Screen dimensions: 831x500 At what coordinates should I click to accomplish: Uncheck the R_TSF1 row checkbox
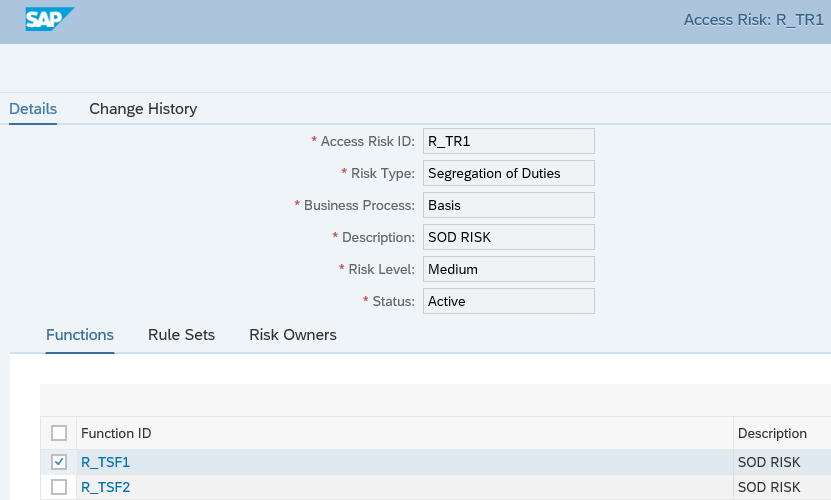[59, 462]
